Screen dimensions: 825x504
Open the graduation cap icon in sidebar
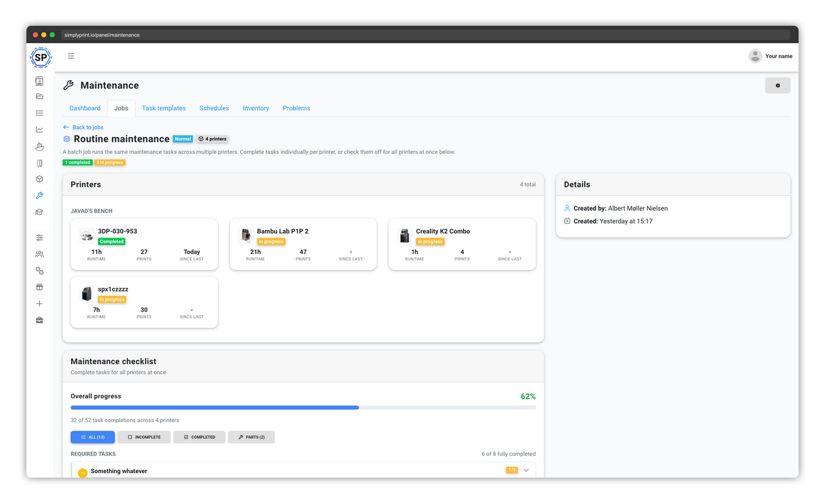pyautogui.click(x=39, y=212)
